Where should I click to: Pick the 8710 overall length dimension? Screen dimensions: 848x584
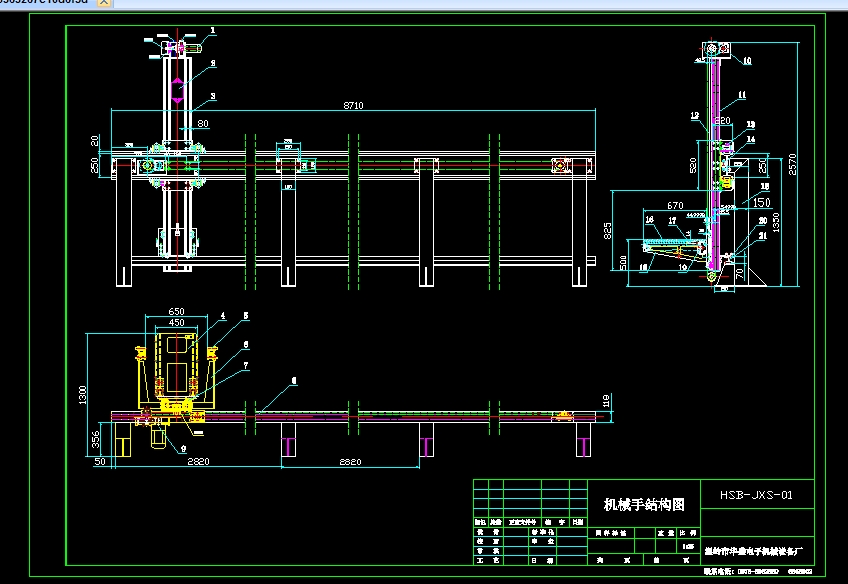click(x=352, y=105)
